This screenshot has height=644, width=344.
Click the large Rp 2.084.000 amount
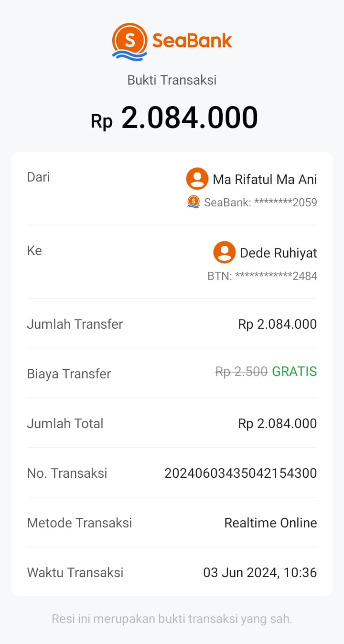coord(174,118)
